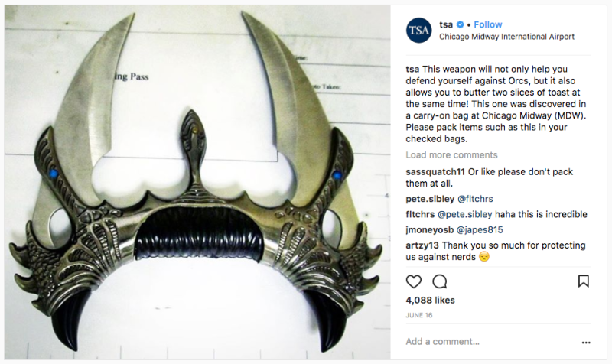
Task: Open the @fltchrs mention
Action: (475, 199)
